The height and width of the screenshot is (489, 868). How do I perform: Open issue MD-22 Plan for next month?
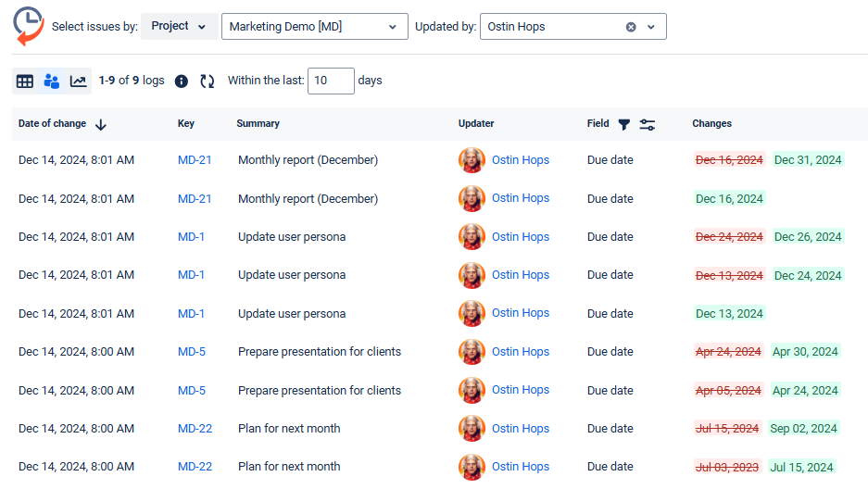195,429
